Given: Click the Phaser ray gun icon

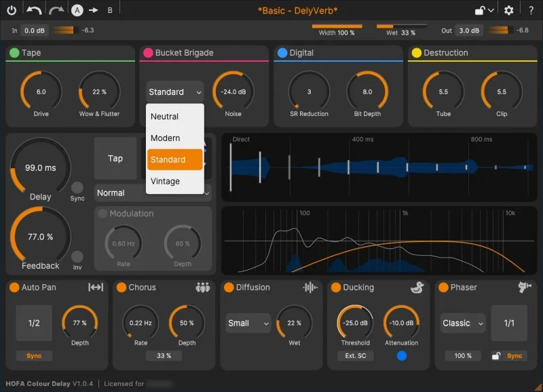Looking at the screenshot, I should tap(525, 287).
